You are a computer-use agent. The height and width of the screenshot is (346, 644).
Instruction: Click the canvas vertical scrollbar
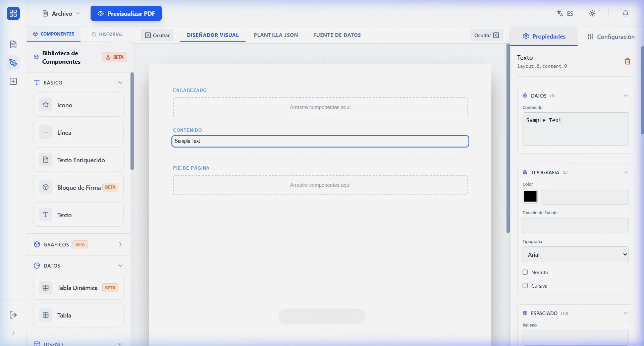coord(508,138)
